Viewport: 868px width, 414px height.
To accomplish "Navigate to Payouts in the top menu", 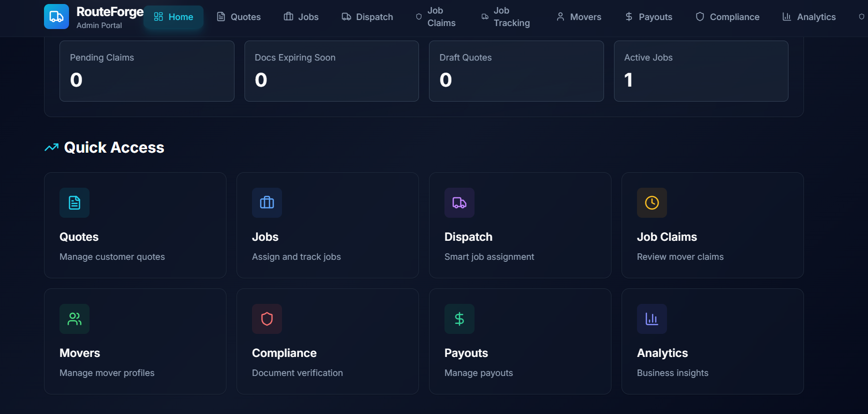I will (x=648, y=17).
